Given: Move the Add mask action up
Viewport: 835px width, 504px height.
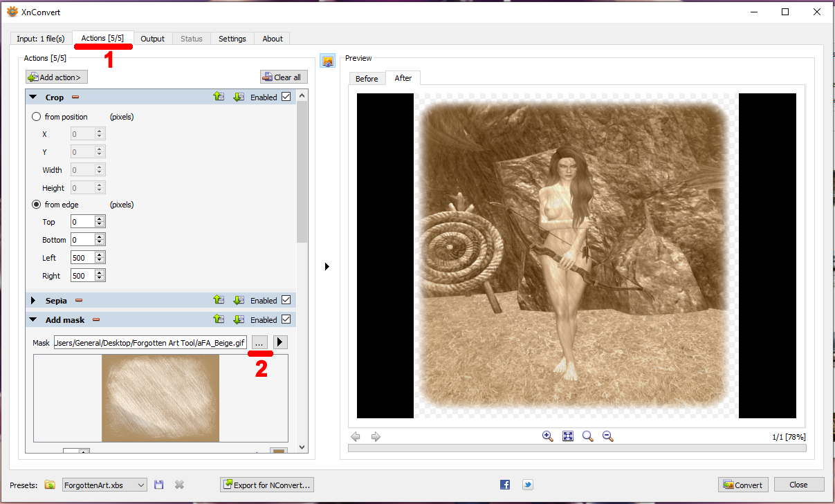Looking at the screenshot, I should click(x=219, y=319).
